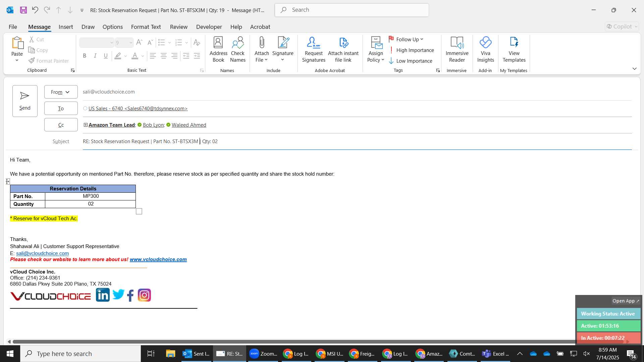This screenshot has height=362, width=644.
Task: Click the Redo icon
Action: [x=47, y=10]
